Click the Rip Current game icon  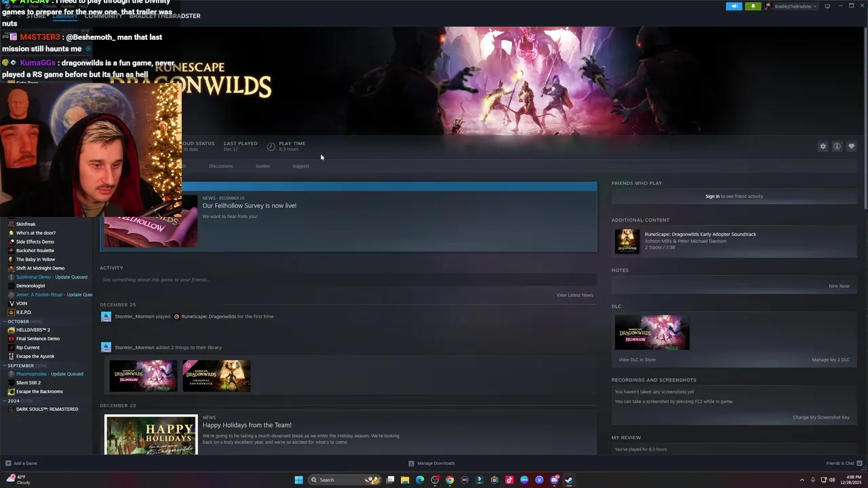point(11,348)
